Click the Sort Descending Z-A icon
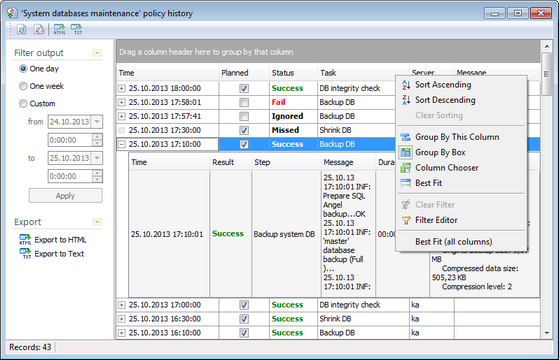 pyautogui.click(x=406, y=100)
